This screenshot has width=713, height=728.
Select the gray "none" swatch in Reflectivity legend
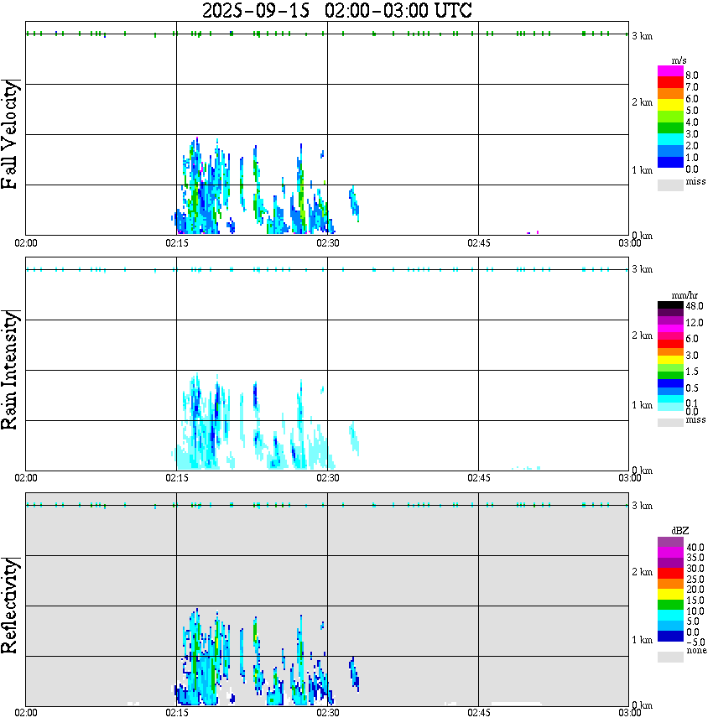click(670, 657)
